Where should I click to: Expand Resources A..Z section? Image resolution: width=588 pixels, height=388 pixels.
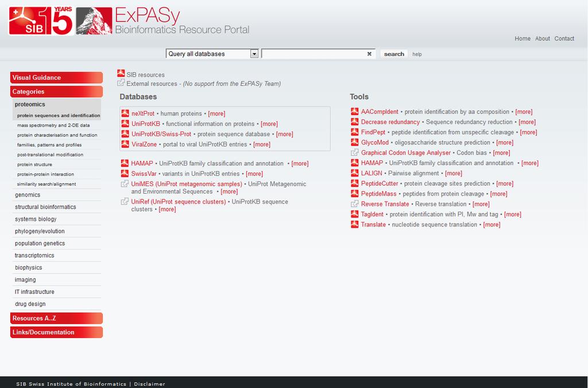point(56,318)
